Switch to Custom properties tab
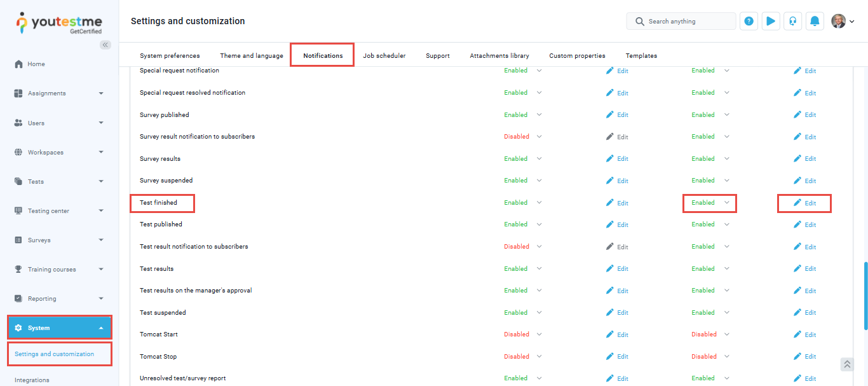The height and width of the screenshot is (386, 868). point(577,56)
